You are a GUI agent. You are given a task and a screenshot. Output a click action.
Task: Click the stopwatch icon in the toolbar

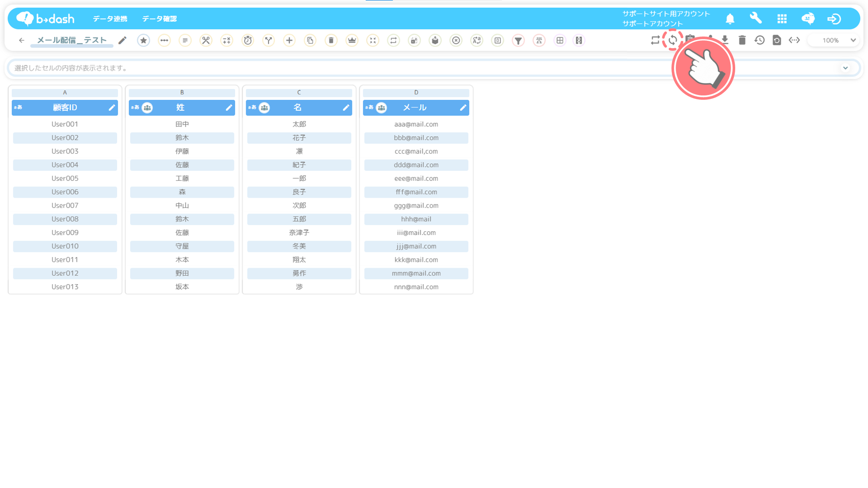[x=247, y=40]
